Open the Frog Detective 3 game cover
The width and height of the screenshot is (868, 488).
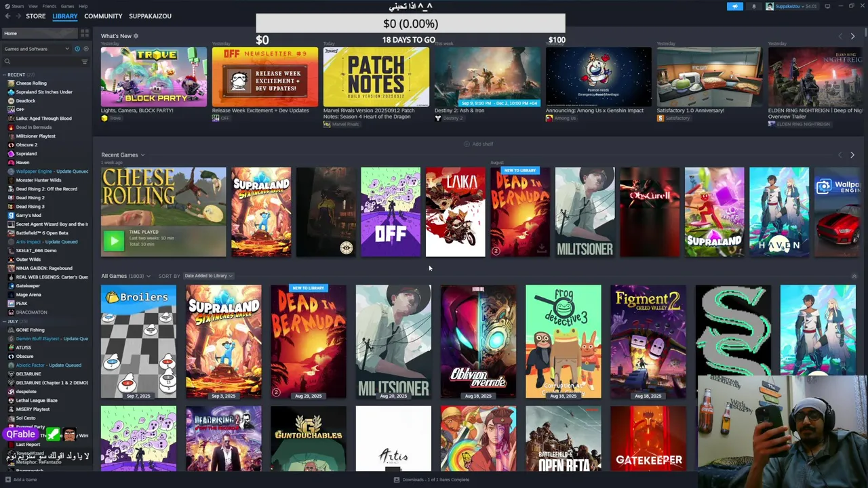pyautogui.click(x=563, y=342)
